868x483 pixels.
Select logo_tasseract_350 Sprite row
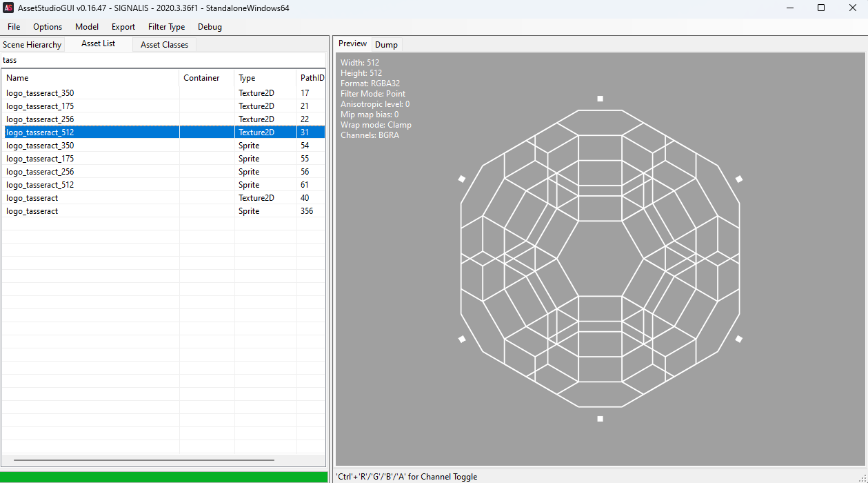[x=163, y=146]
